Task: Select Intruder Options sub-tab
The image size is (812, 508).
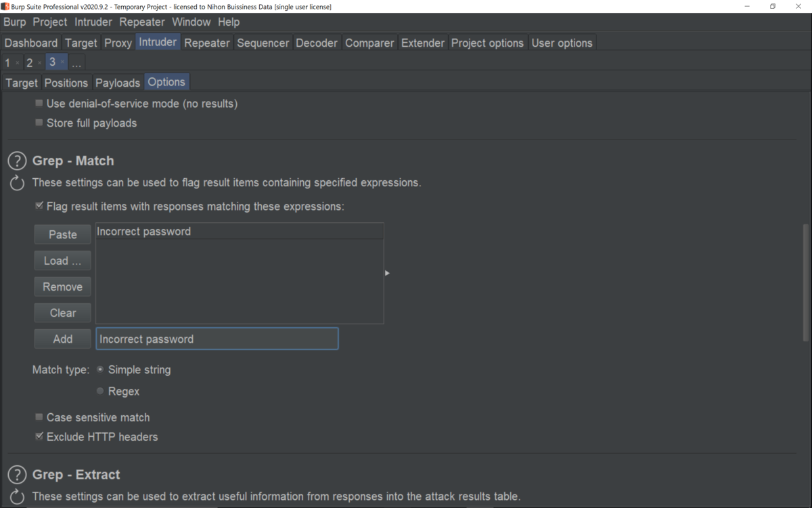Action: click(166, 82)
